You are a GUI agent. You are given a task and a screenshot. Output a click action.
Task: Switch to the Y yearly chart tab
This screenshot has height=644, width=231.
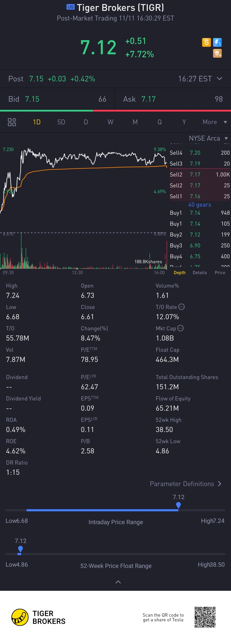pyautogui.click(x=184, y=122)
